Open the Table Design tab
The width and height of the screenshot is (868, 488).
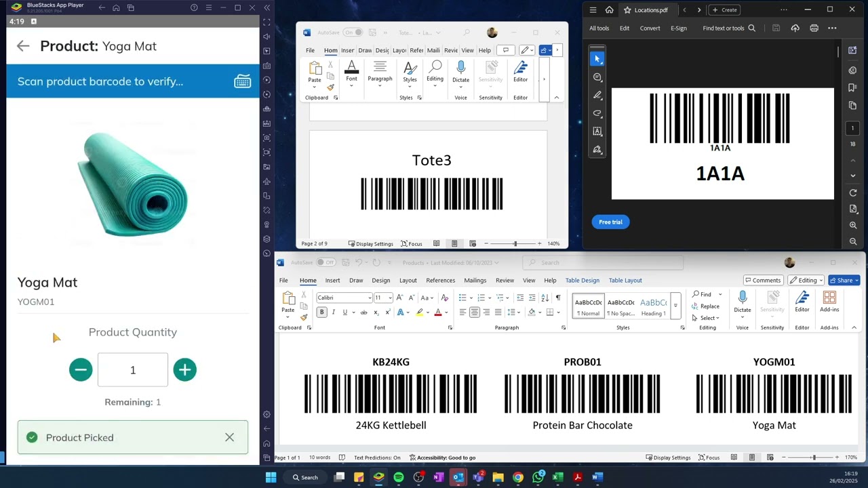click(x=583, y=280)
